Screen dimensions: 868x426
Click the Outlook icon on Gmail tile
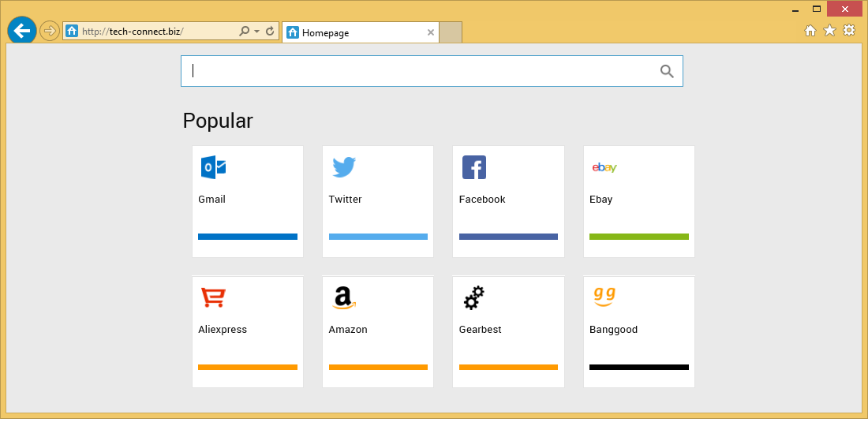click(213, 167)
